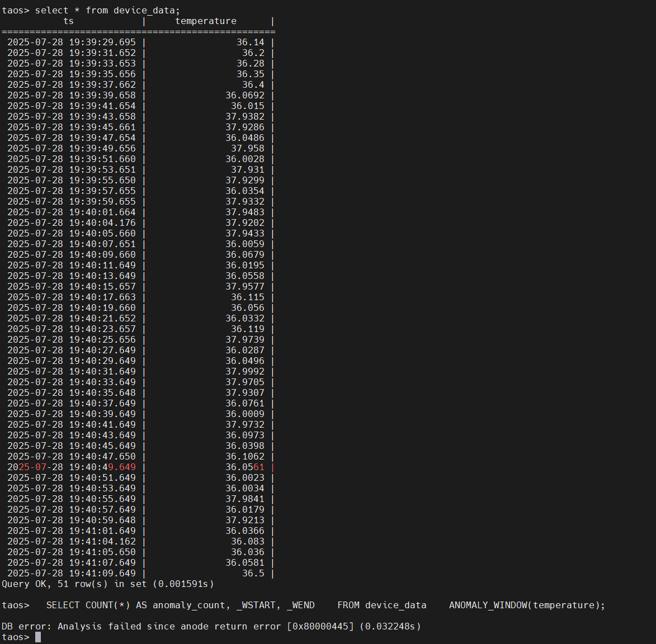The image size is (656, 644).
Task: Click the 'temperature' column header
Action: pos(206,21)
